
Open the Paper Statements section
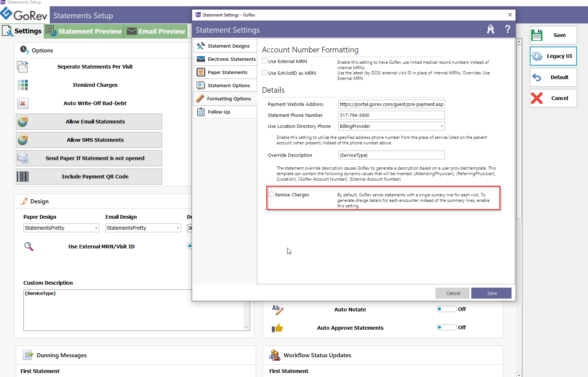225,72
